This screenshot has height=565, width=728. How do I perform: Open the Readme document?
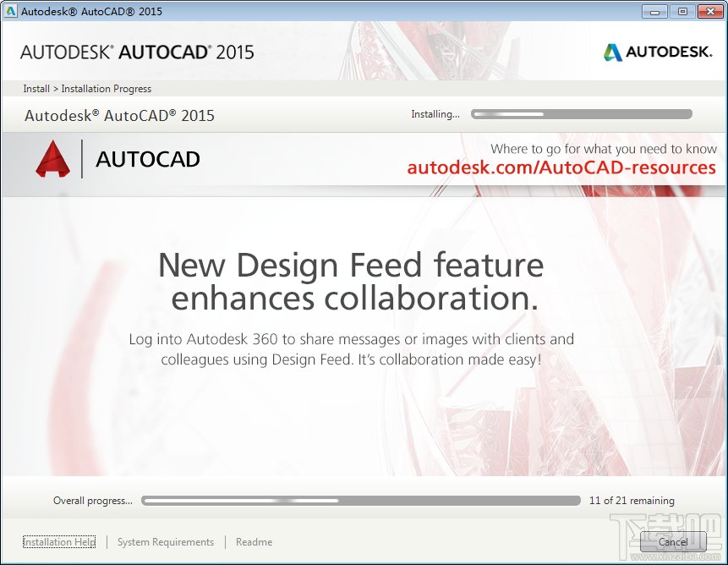click(x=254, y=542)
